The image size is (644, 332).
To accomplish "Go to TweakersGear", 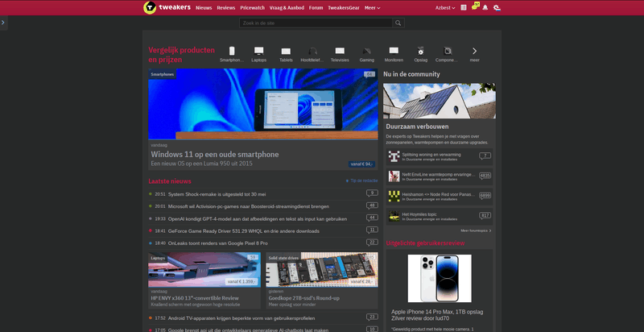I will [x=344, y=8].
